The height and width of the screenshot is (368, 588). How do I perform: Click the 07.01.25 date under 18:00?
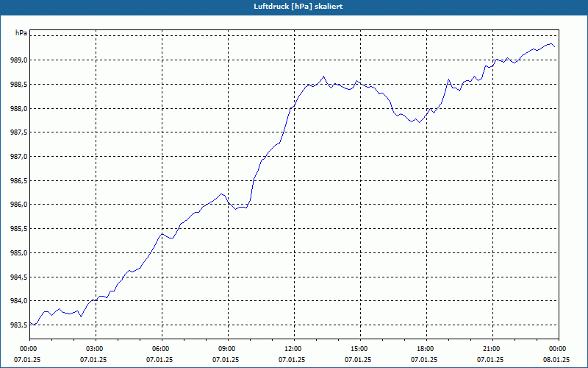tap(424, 360)
